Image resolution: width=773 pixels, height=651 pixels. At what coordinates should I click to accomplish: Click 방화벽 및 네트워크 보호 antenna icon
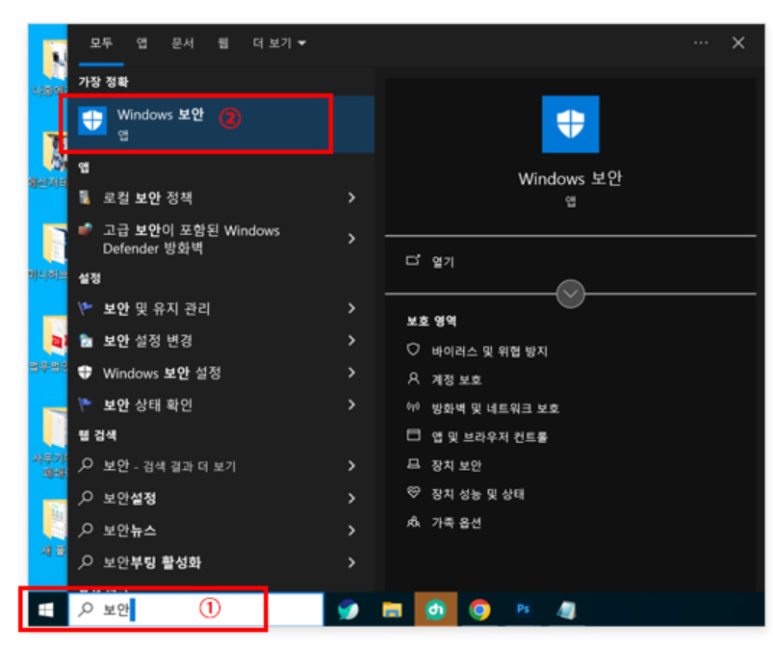pyautogui.click(x=413, y=407)
